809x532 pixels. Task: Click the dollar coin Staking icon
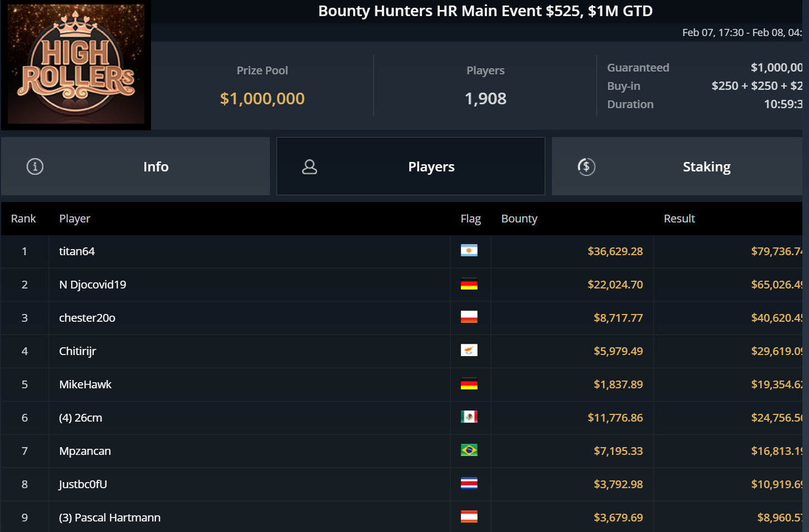[586, 166]
